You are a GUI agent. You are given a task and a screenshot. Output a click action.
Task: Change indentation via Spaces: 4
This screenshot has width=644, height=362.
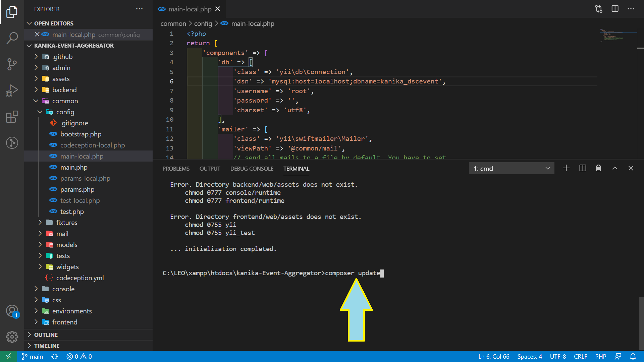(530, 357)
